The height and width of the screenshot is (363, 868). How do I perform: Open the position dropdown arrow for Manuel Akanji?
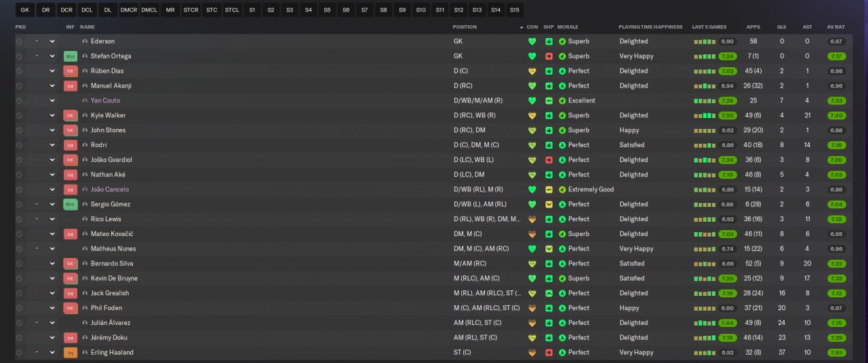pos(52,86)
